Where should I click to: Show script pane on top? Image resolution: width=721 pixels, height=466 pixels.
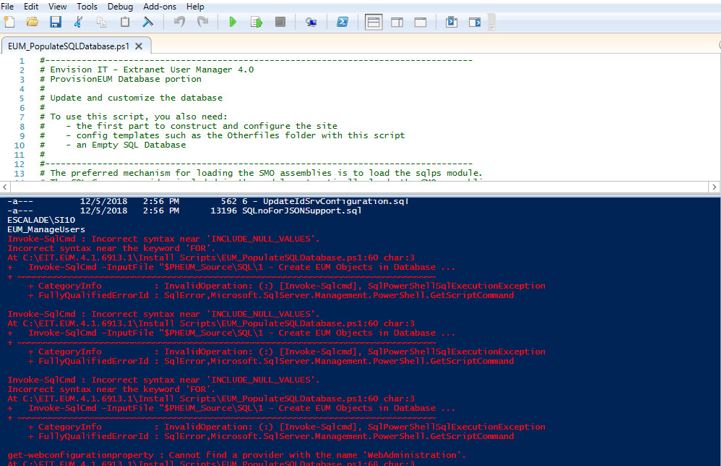click(x=373, y=22)
